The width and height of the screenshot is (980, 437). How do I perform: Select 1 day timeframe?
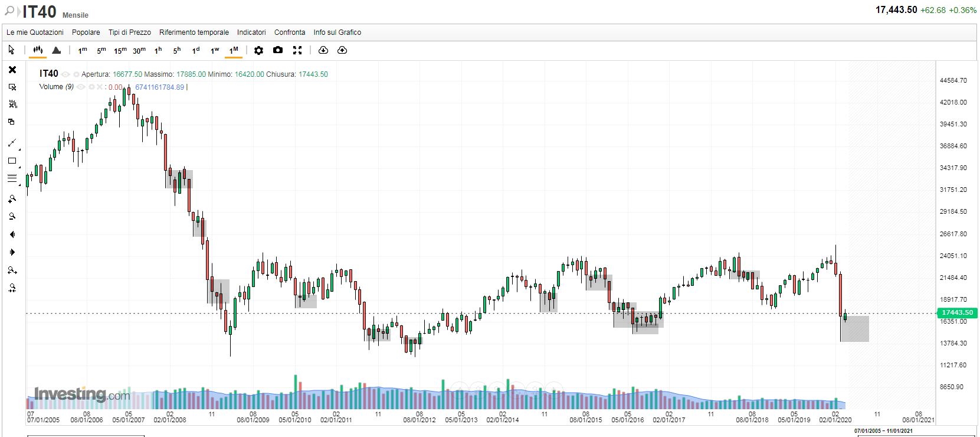pyautogui.click(x=196, y=50)
